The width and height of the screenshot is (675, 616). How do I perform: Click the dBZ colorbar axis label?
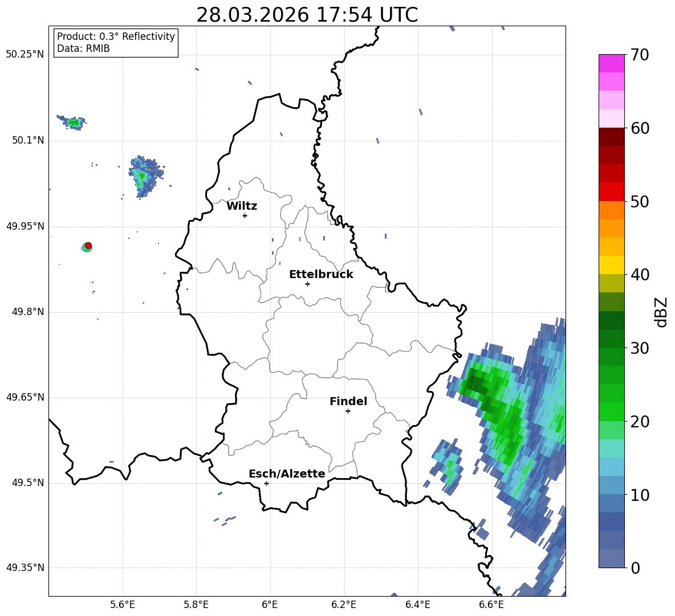click(660, 312)
